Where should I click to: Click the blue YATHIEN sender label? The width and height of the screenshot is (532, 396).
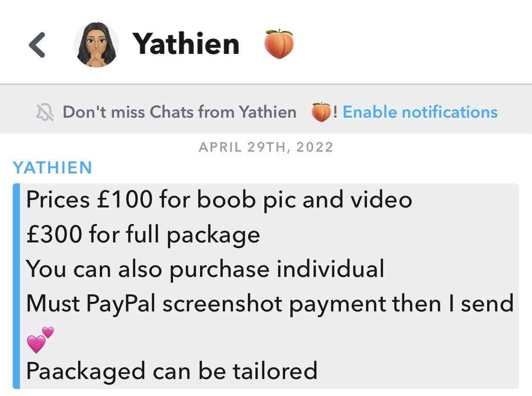(52, 167)
